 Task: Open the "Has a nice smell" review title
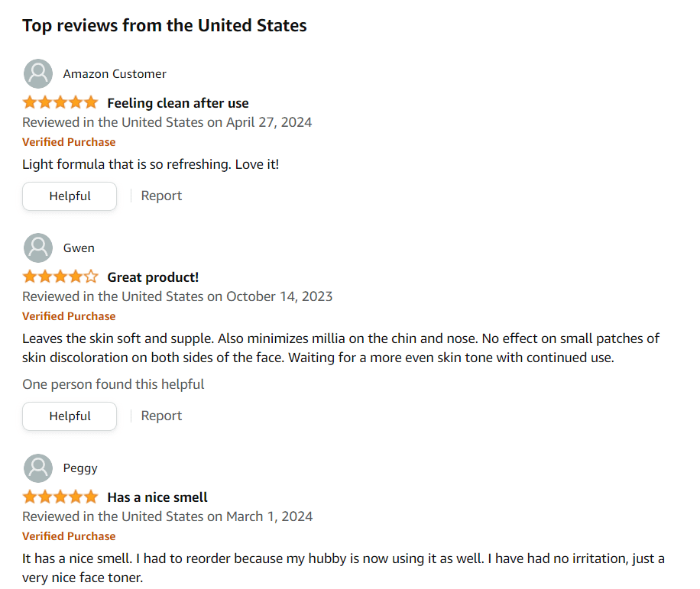(157, 497)
